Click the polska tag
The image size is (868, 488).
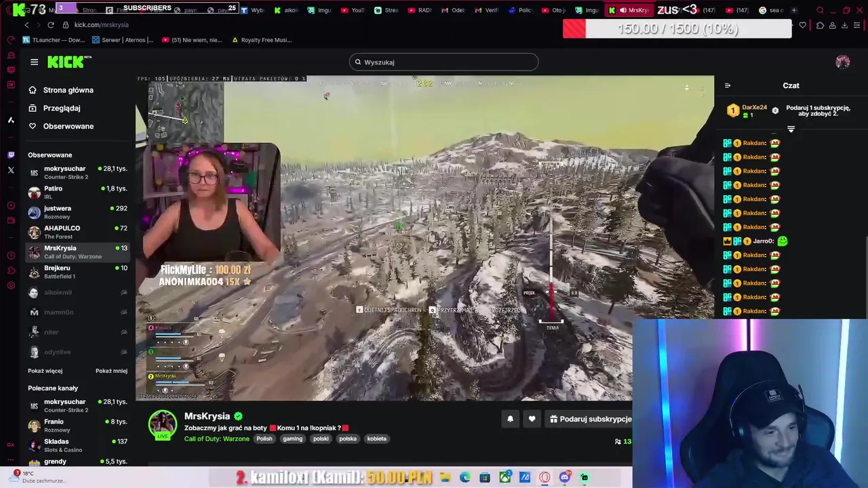[348, 439]
